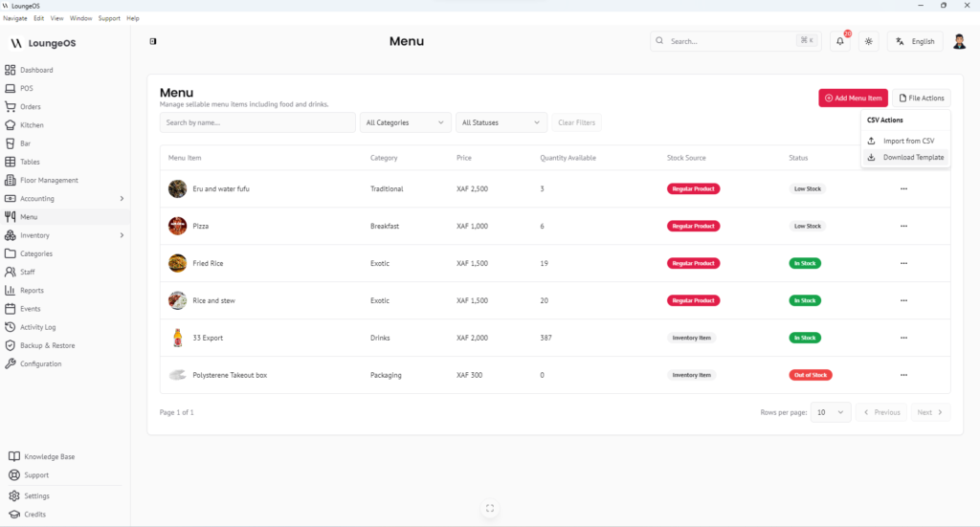This screenshot has height=527, width=980.
Task: Click the fullscreen icon at bottom
Action: tap(489, 509)
